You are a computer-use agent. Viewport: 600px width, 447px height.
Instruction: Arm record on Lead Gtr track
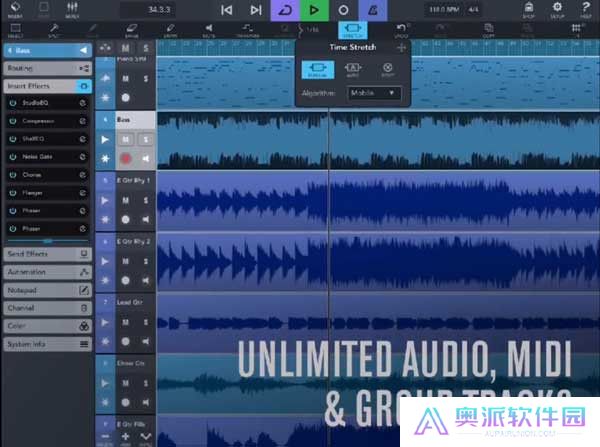pos(126,341)
